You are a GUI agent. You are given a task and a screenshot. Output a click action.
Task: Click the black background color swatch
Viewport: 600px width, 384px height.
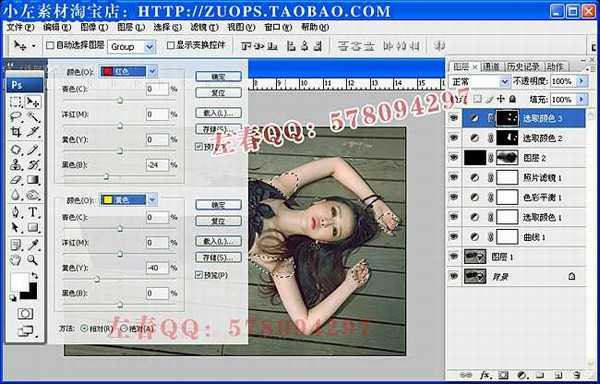coord(31,294)
